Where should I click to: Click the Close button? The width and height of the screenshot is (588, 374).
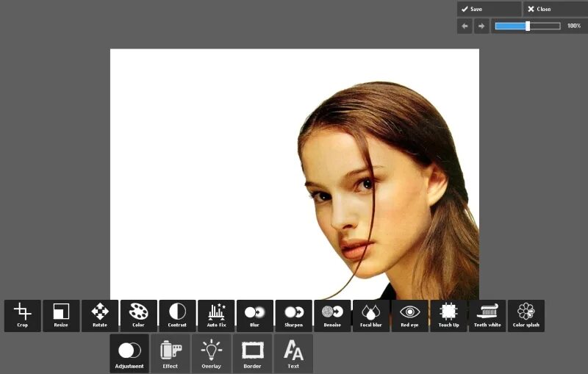pyautogui.click(x=556, y=9)
